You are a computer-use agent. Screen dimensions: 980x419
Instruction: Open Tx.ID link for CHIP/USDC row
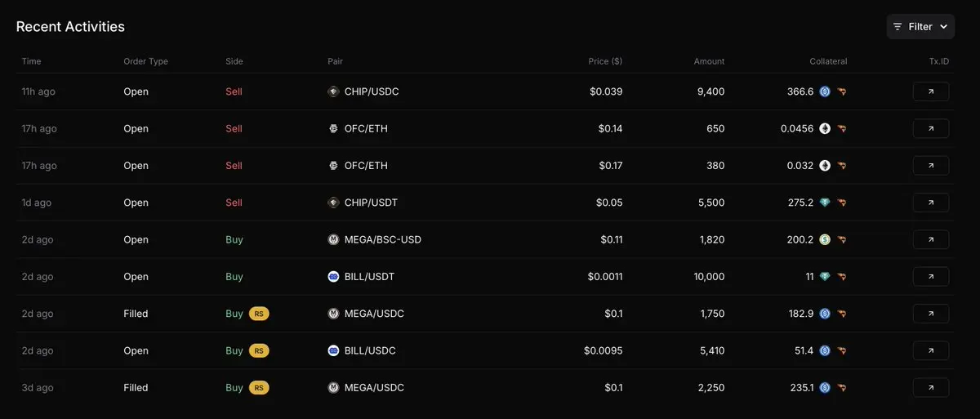click(x=930, y=91)
